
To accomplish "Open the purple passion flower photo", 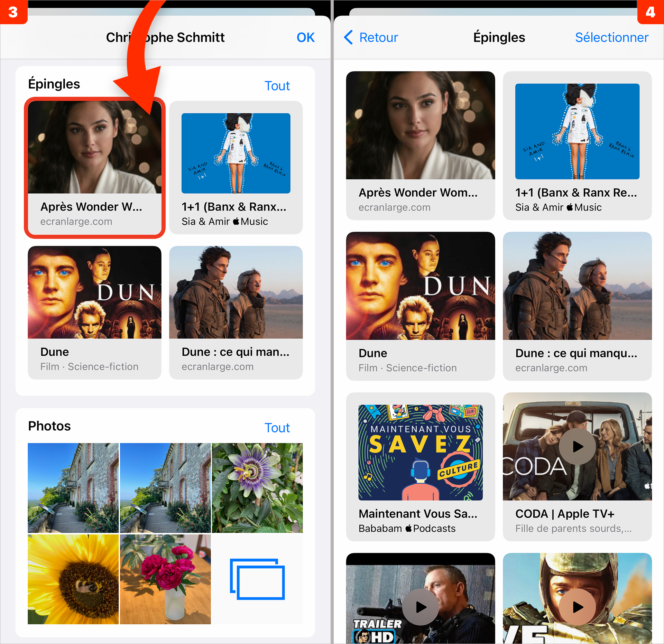I will tap(257, 488).
